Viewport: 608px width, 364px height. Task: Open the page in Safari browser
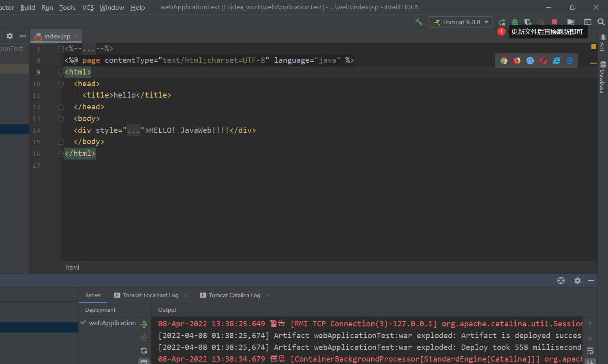(530, 61)
